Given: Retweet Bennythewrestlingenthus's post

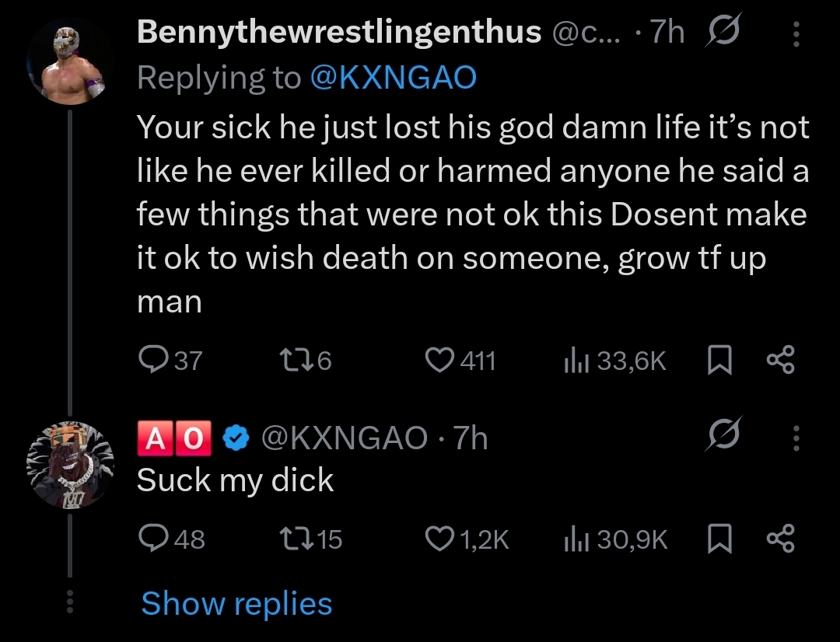Looking at the screenshot, I should 292,360.
